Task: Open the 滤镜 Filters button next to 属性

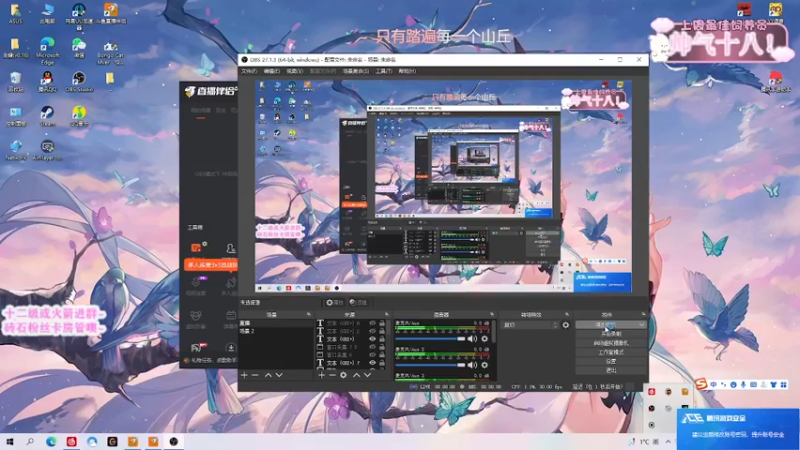Action: (x=358, y=303)
